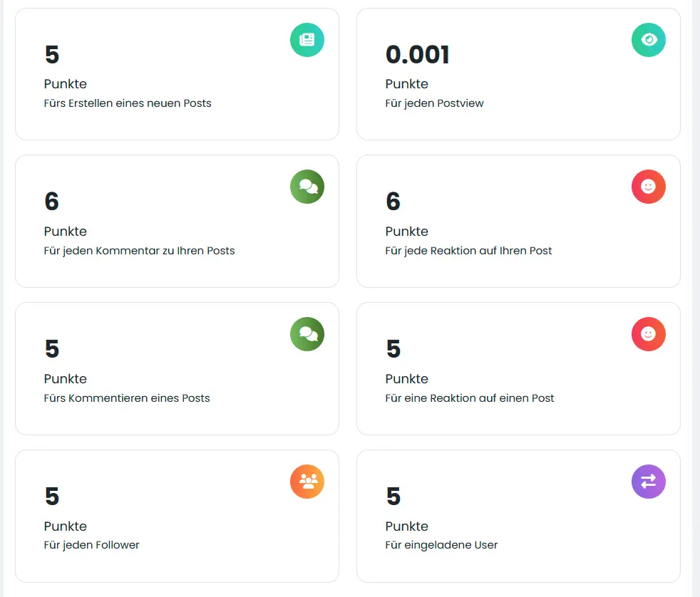Click the 6 value in the comments-on-your-posts card
Viewport: 700px width, 597px height.
pos(51,202)
